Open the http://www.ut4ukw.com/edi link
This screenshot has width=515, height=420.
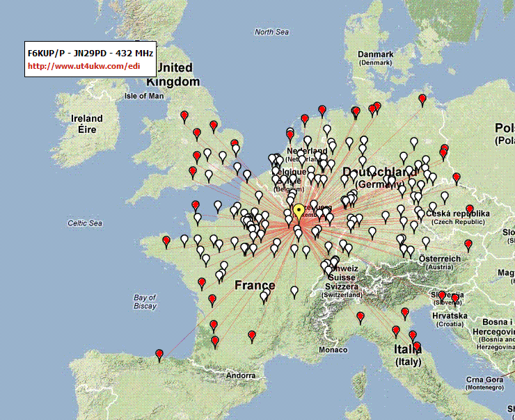[84, 66]
